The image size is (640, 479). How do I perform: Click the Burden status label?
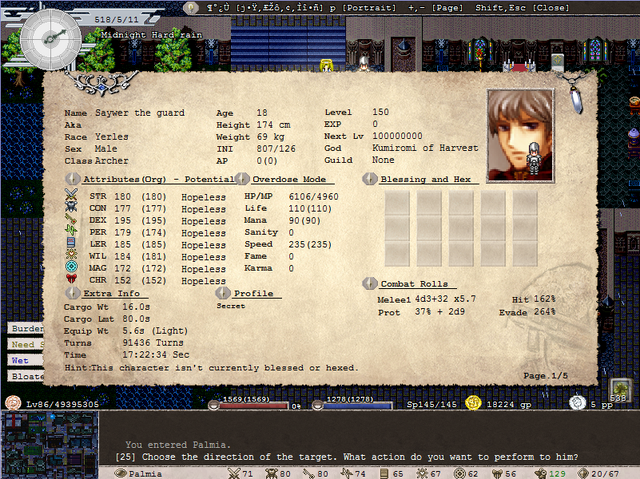point(25,328)
